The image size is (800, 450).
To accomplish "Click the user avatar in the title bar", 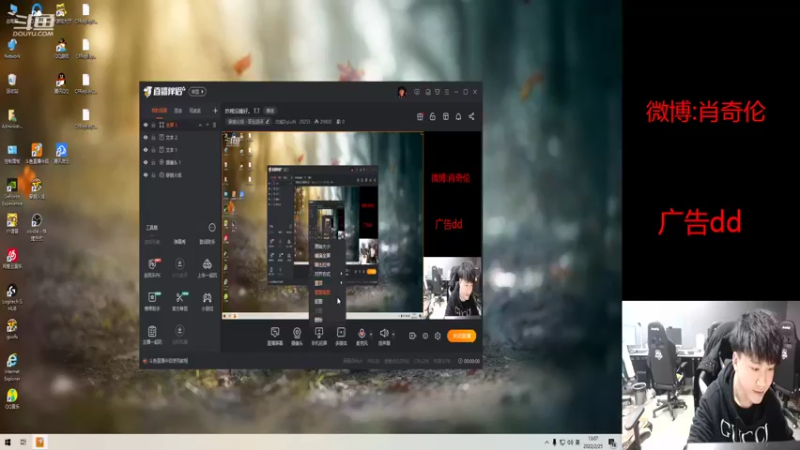I will point(402,92).
